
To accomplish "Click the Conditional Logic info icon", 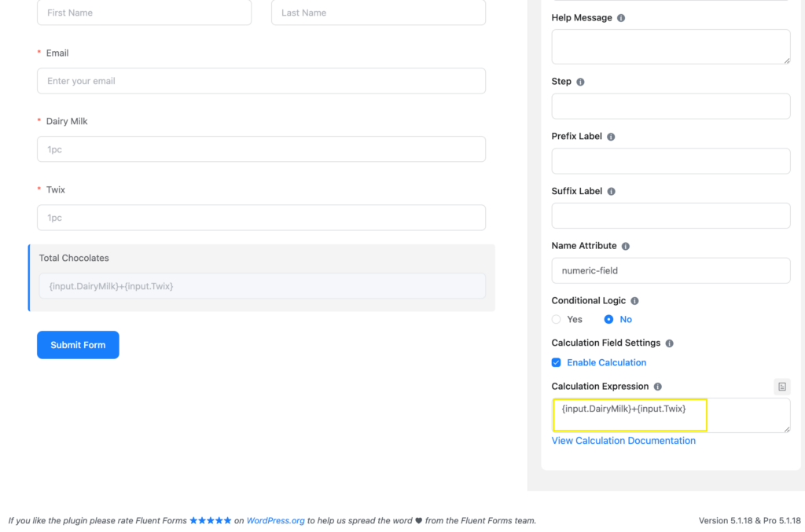I will 634,301.
